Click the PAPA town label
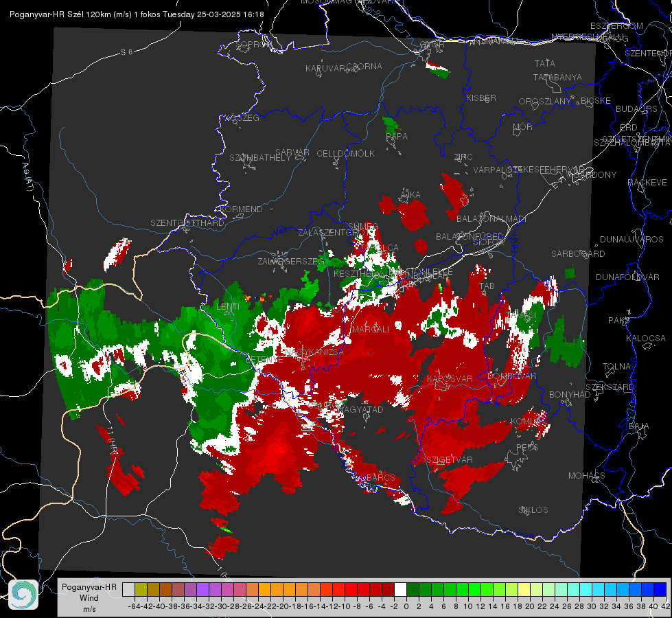672x618 pixels. (x=397, y=137)
